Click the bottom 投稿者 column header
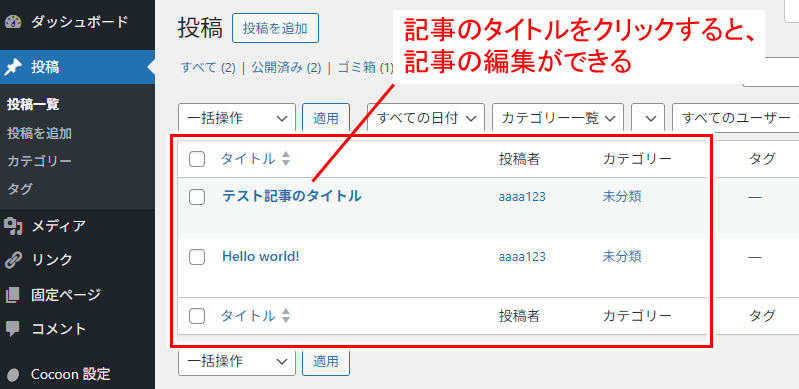799x389 pixels. point(519,316)
